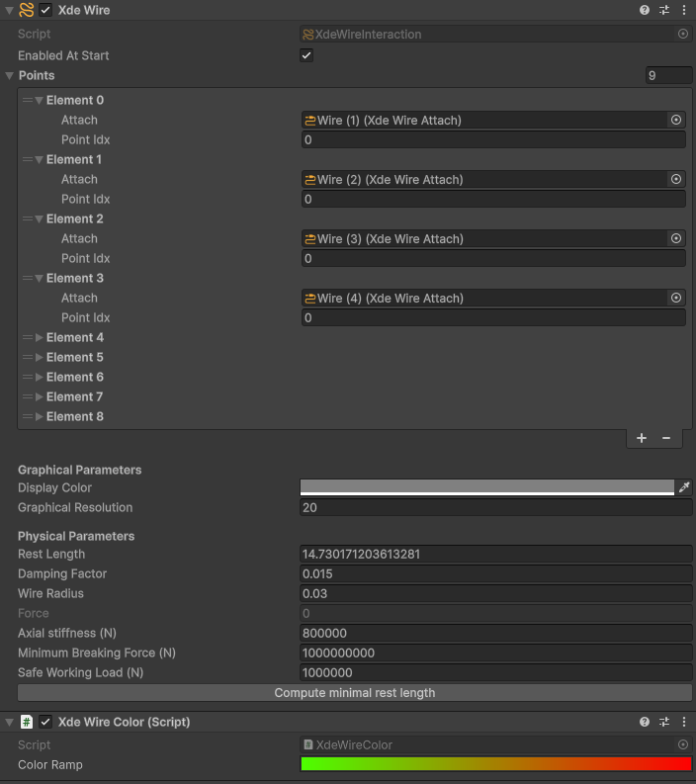Open the Display Color picker
Screen dimensions: 696x784
tap(487, 487)
